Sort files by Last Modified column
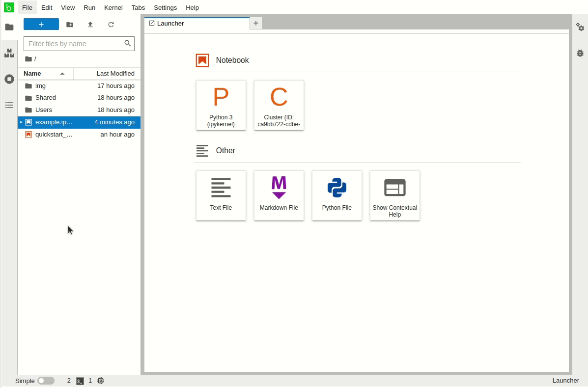 pyautogui.click(x=115, y=74)
